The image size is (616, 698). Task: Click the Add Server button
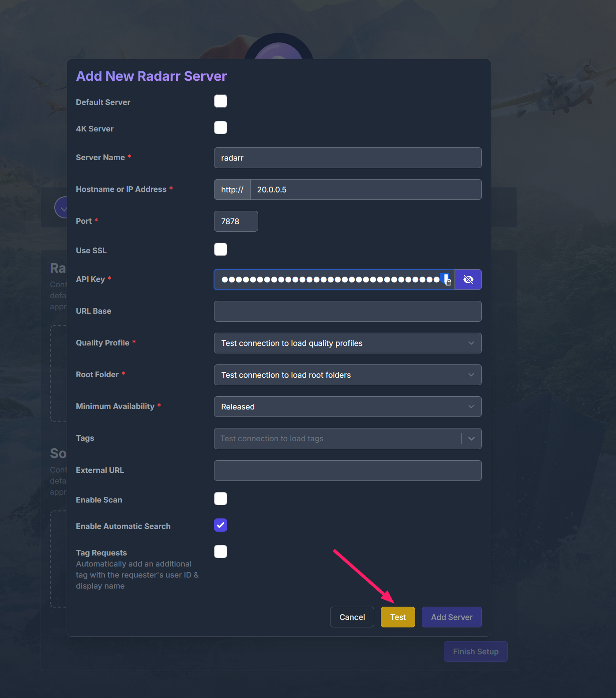coord(451,617)
